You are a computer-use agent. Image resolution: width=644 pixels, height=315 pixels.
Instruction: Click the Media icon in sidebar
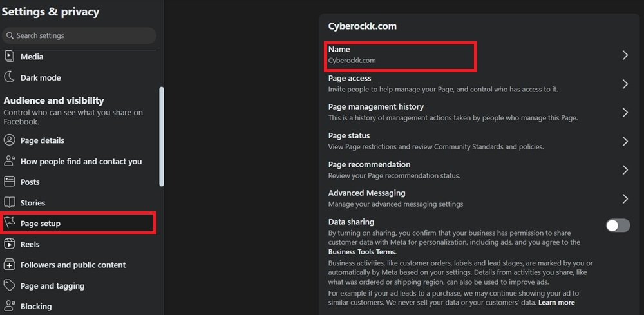(x=9, y=57)
